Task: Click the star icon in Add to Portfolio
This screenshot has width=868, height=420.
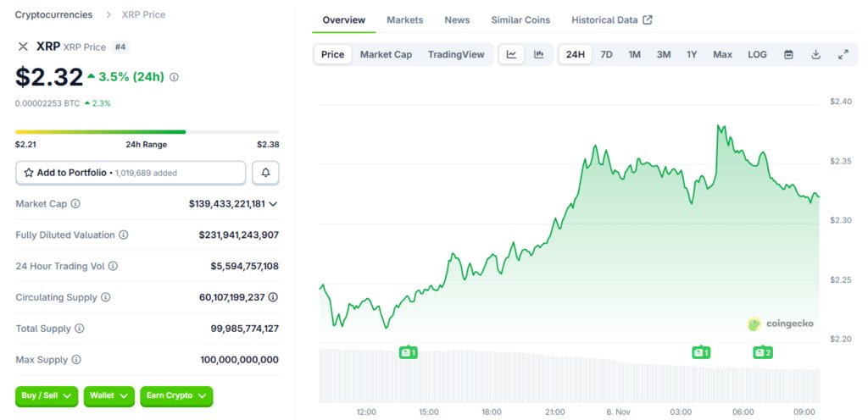Action: pyautogui.click(x=29, y=173)
